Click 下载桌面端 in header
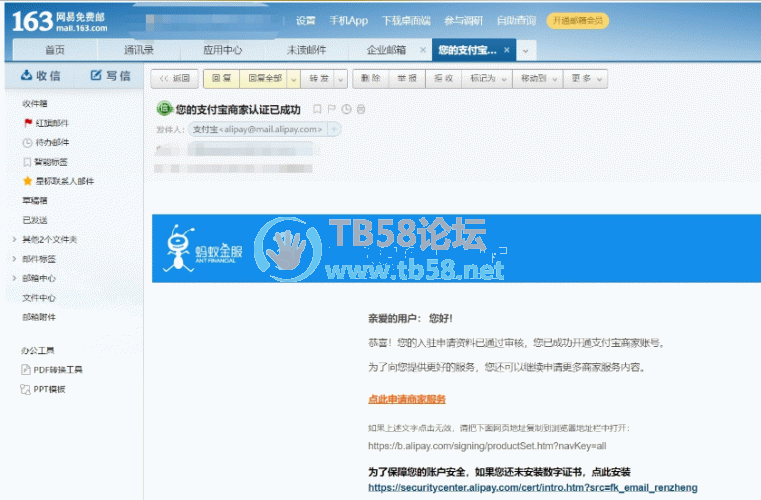The height and width of the screenshot is (500, 761). (x=406, y=21)
